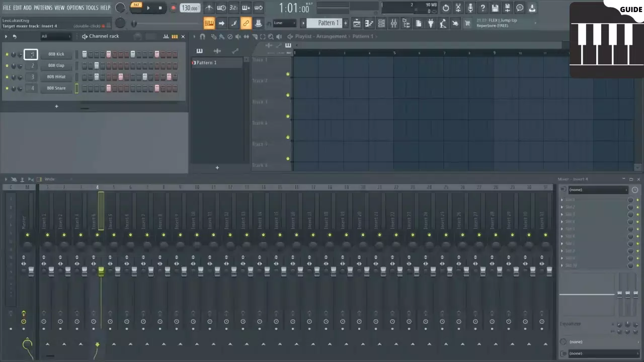Open the plugin picker plug icon
This screenshot has width=644, height=362.
431,23
